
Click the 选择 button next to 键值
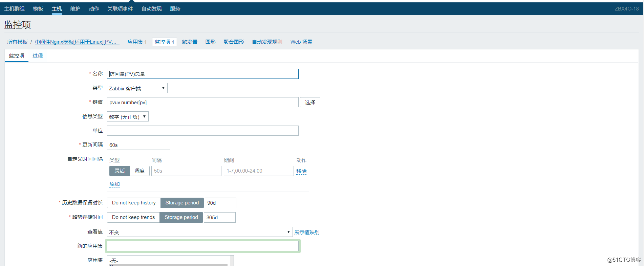click(x=310, y=102)
